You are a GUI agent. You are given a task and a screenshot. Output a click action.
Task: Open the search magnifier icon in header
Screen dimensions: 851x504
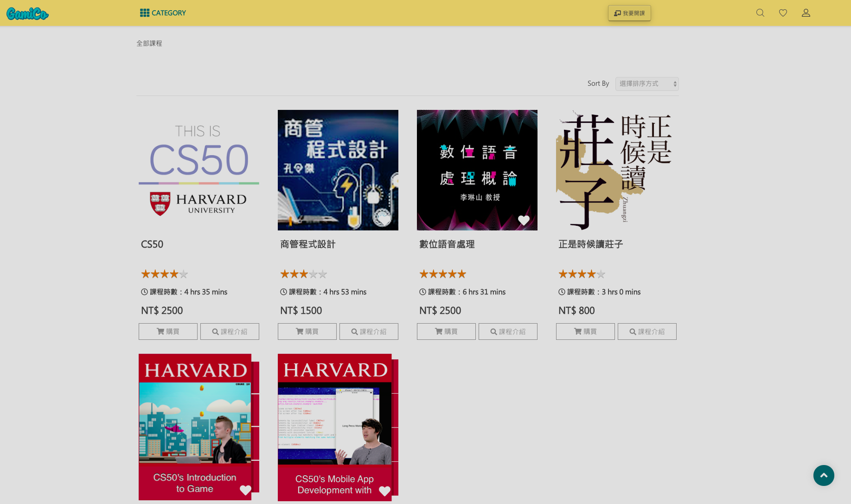tap(760, 13)
